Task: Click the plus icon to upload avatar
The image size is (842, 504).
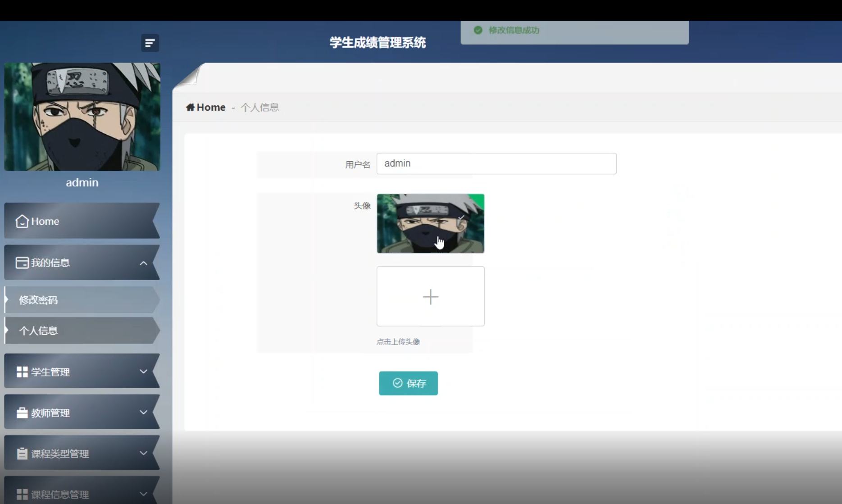Action: (431, 297)
